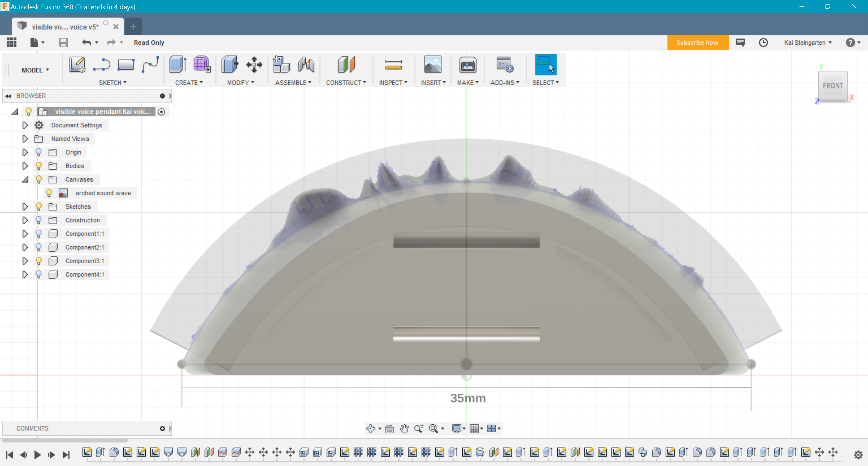Click the 3D Print make icon
This screenshot has height=466, width=868.
tap(468, 64)
